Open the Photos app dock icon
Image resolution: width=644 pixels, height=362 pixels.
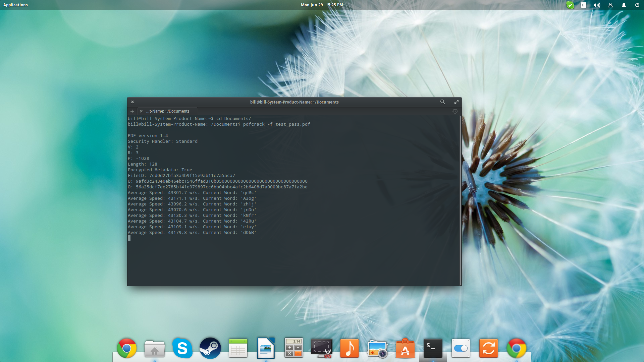(377, 349)
